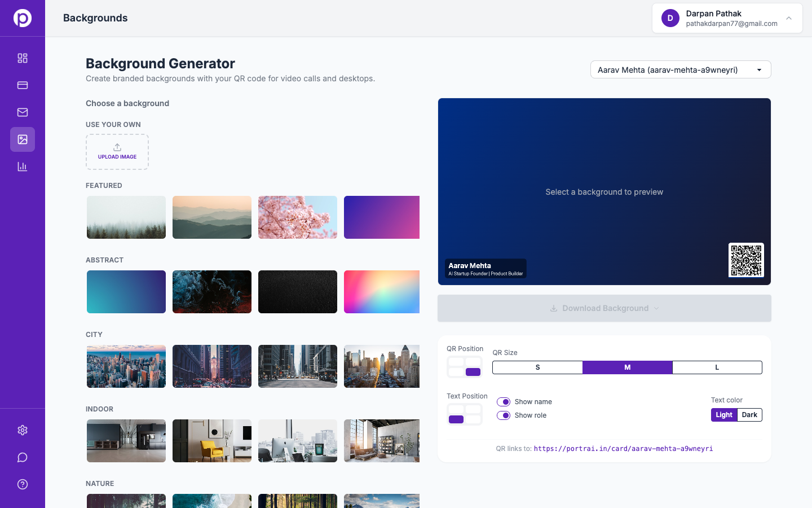Toggle the Show name switch
The image size is (812, 508).
click(504, 402)
